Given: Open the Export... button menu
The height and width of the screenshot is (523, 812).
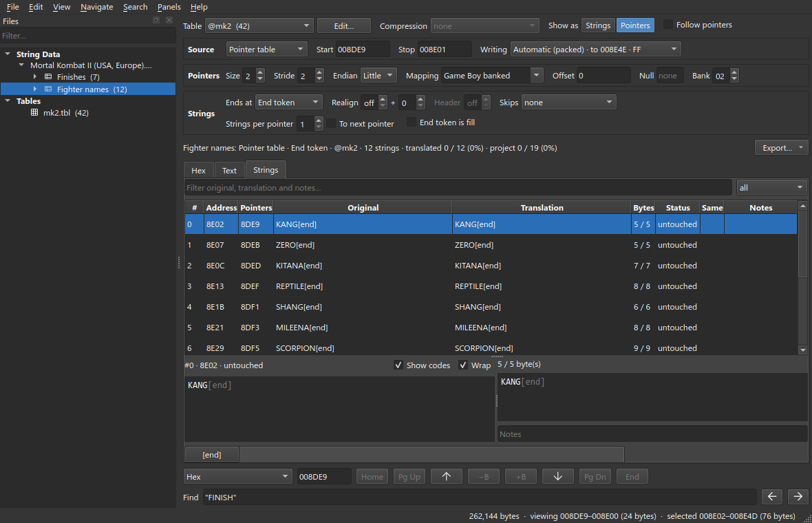Looking at the screenshot, I should tap(782, 147).
